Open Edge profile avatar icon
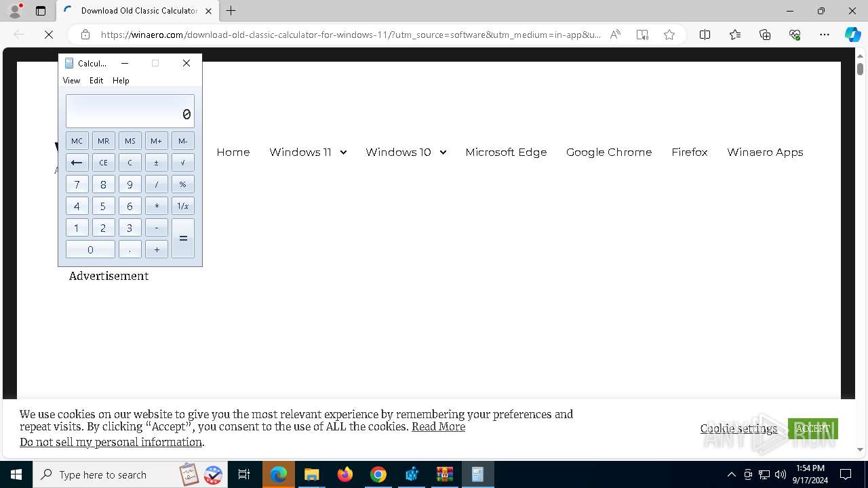868x488 pixels. (x=15, y=11)
